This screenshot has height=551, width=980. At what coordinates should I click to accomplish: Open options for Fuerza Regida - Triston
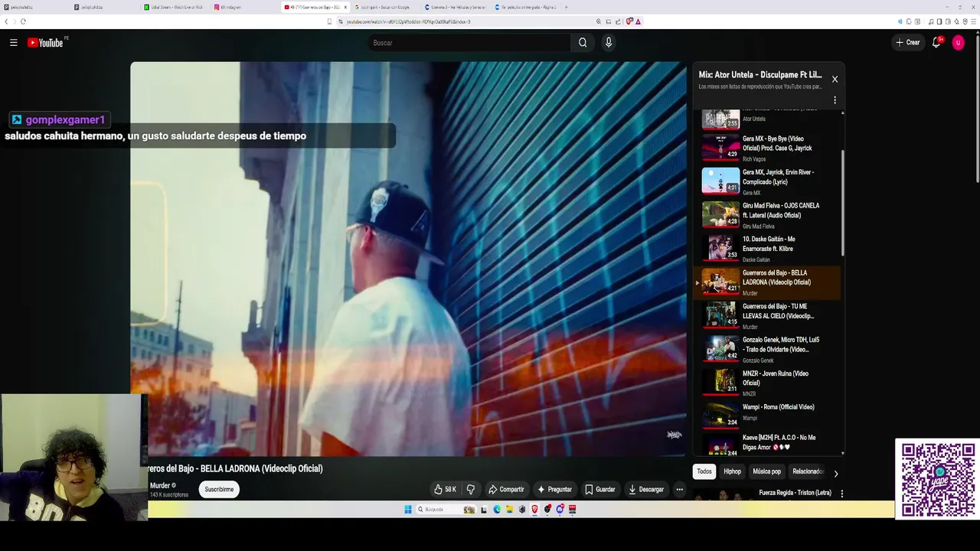(x=841, y=494)
